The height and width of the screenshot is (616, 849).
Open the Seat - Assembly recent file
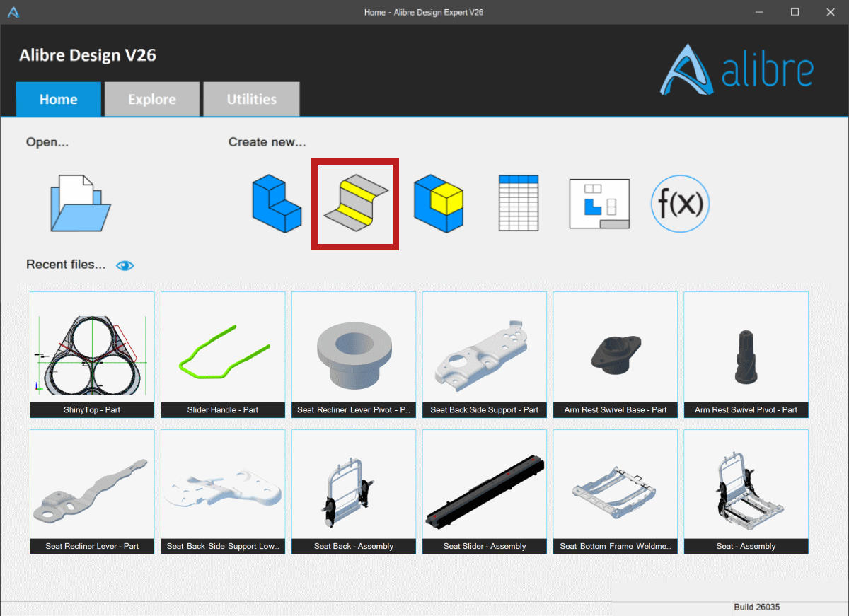point(746,492)
